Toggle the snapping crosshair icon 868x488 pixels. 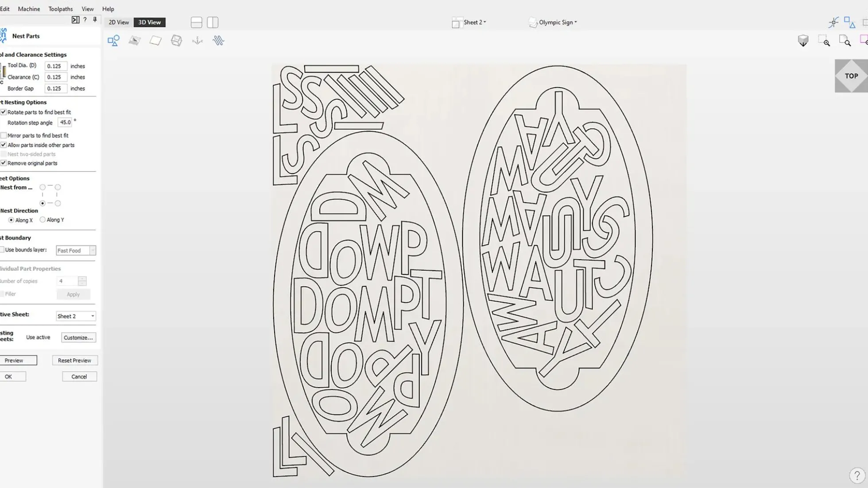[833, 22]
